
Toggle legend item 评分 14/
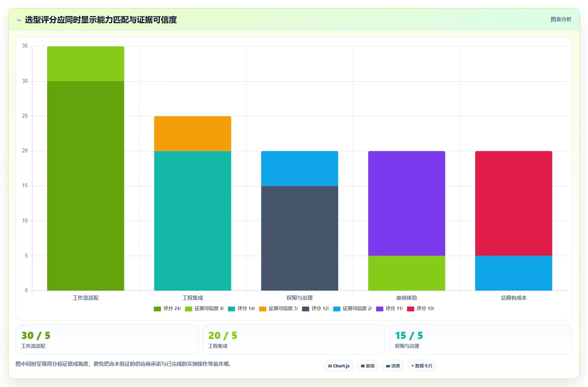241,309
